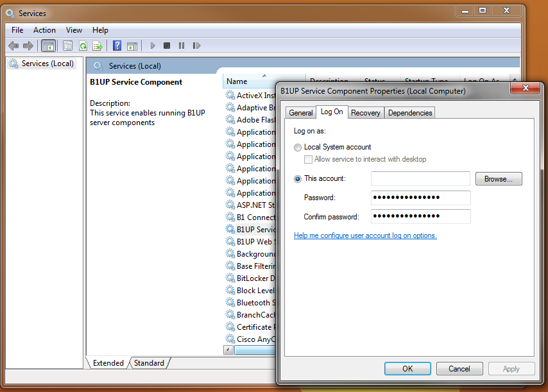Select the gear icon of B1UP Web service
The width and height of the screenshot is (548, 392).
[230, 241]
